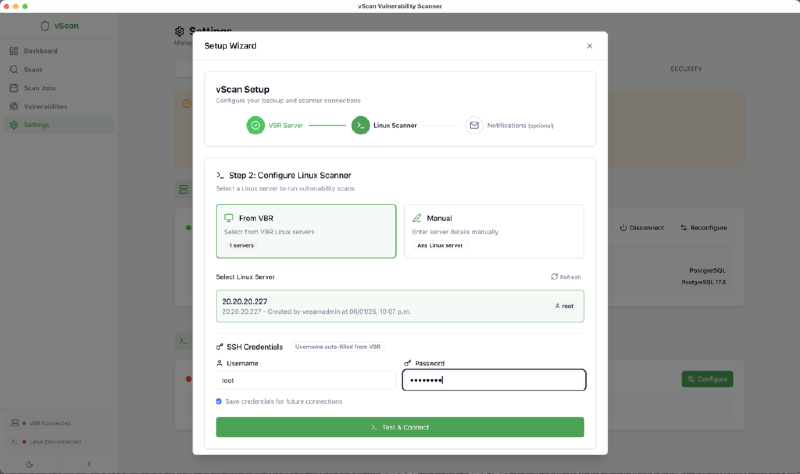Screen dimensions: 800x474
Task: Click the Notifications step envelope icon
Action: click(474, 125)
